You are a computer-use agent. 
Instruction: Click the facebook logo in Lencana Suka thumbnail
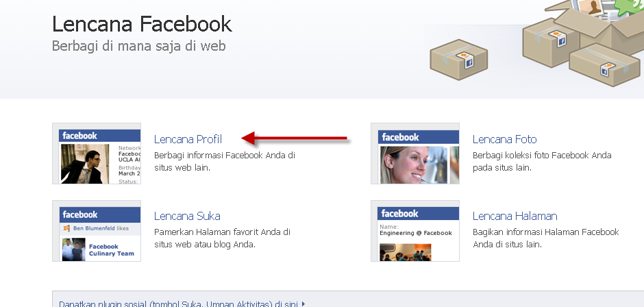click(x=80, y=214)
